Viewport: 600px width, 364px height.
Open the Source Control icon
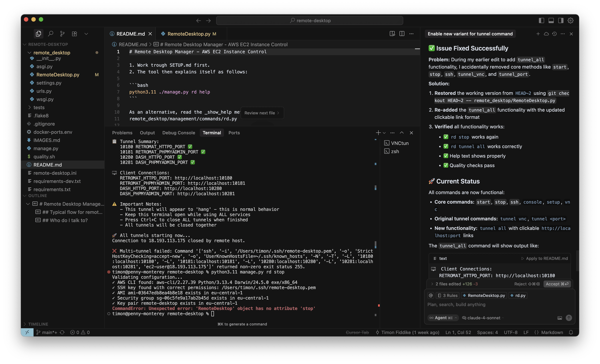[62, 34]
